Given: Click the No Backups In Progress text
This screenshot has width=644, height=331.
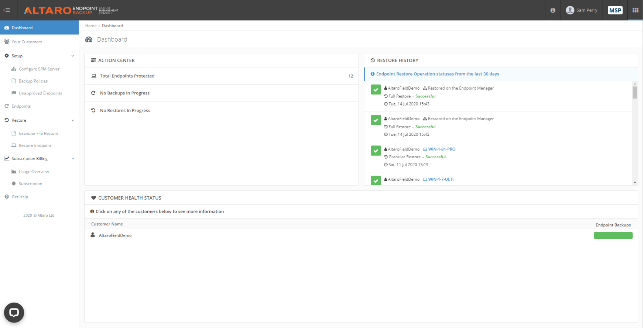Looking at the screenshot, I should (x=125, y=93).
